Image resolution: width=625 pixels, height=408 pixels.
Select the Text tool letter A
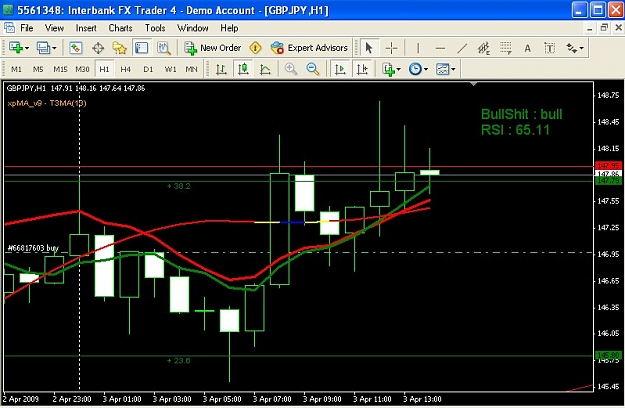coord(527,48)
